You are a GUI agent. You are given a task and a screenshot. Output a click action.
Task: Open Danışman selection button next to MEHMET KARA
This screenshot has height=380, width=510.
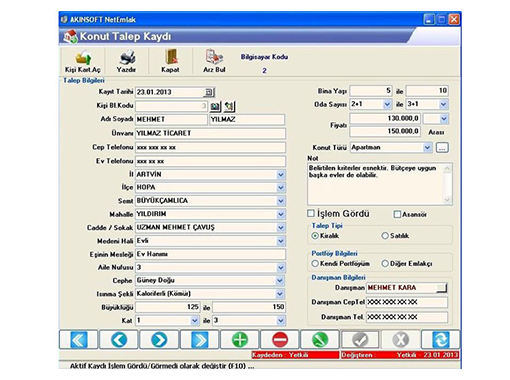442,288
